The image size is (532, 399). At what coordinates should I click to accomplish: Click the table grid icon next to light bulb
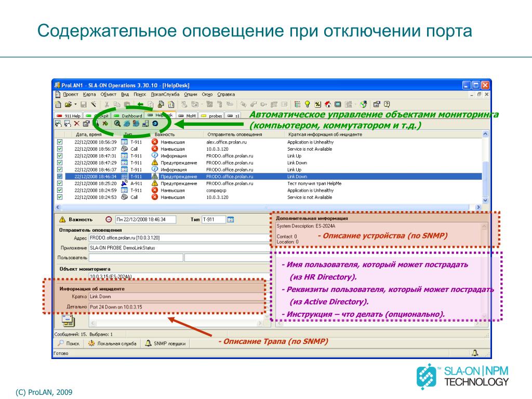pyautogui.click(x=297, y=104)
